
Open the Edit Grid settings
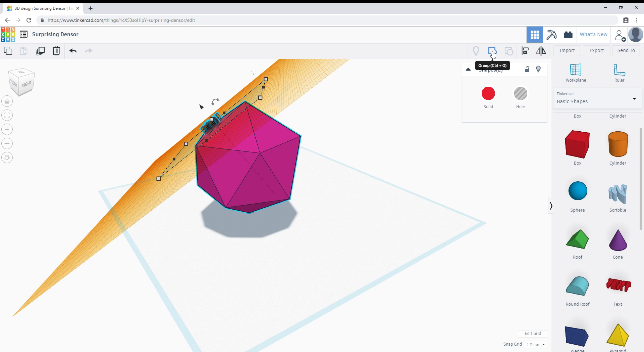[533, 334]
